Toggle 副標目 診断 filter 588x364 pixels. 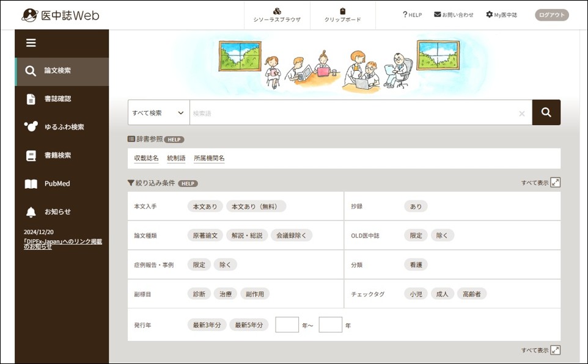coord(199,294)
